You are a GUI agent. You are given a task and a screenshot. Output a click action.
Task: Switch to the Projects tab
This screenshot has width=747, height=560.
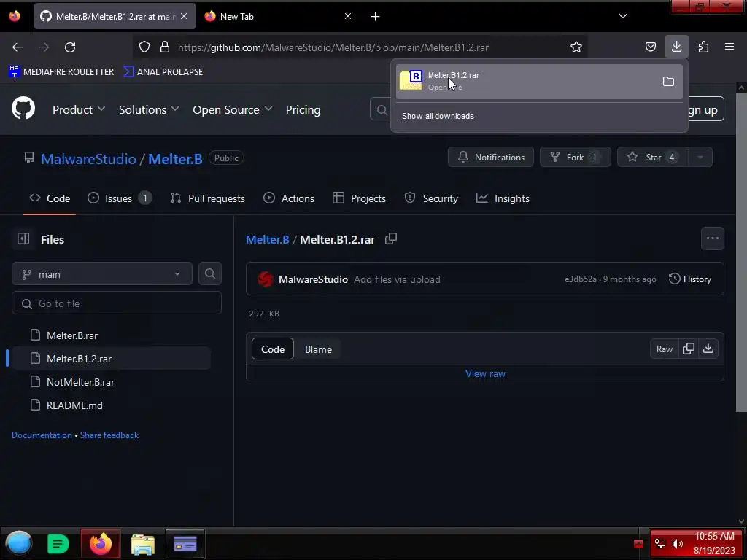tap(359, 198)
